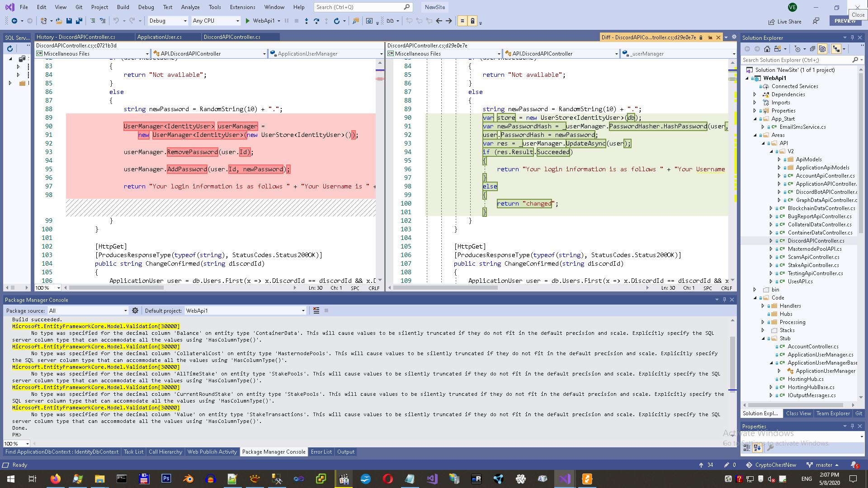Click the Package Manager Console vertical scrollbar
The width and height of the screenshot is (868, 488).
point(732,361)
